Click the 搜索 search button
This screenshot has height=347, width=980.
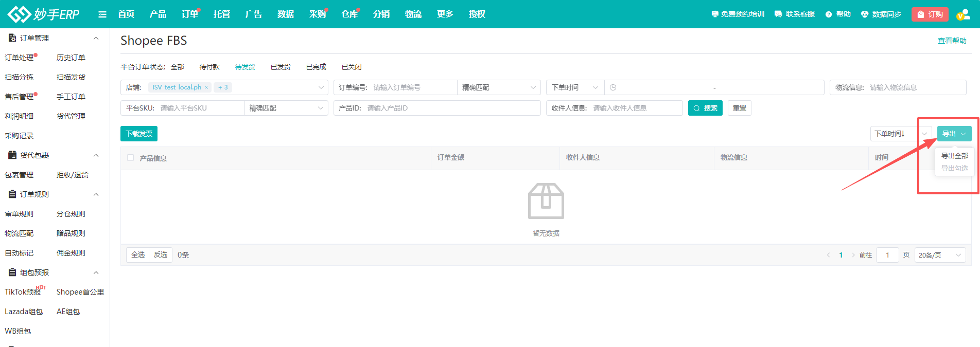[x=705, y=108]
